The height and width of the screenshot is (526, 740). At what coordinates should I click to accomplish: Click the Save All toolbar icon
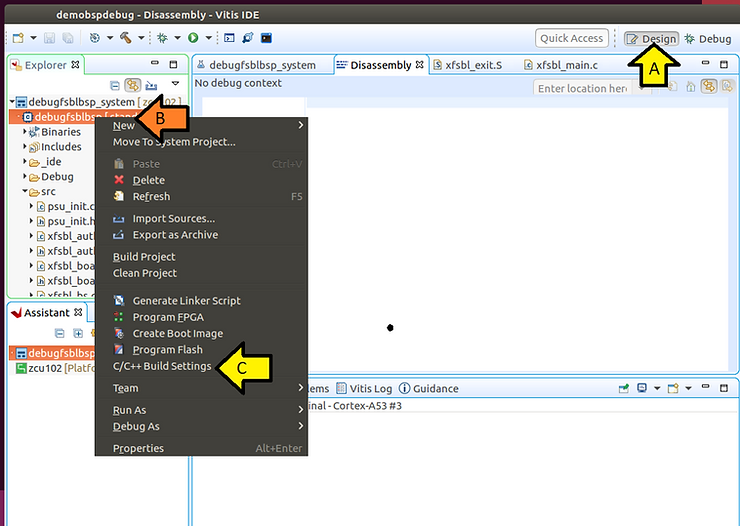[x=68, y=38]
